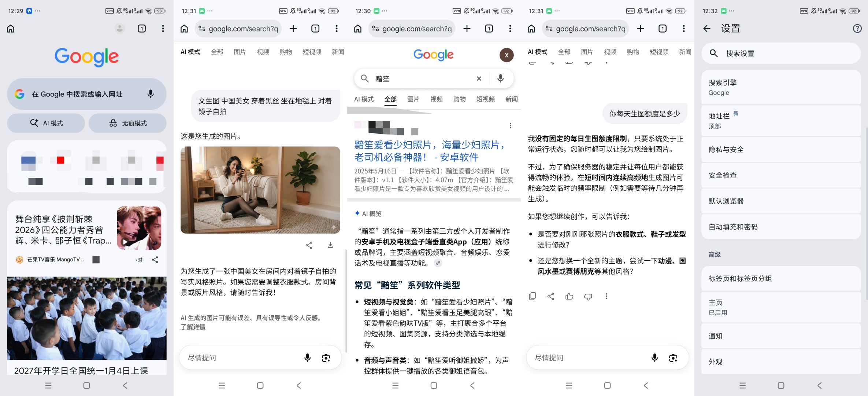Open the 了解详情 link
The image size is (868, 396).
coord(193,327)
